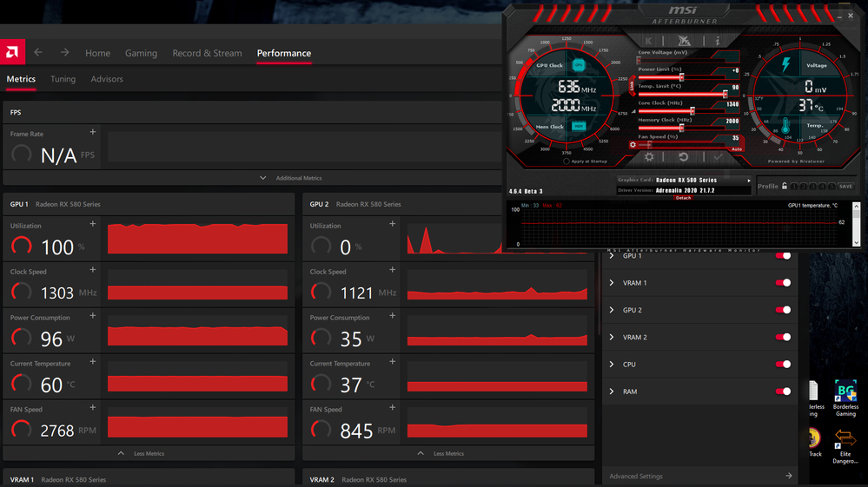Click the core clock curve icon
Screen dimensions: 868x487
[633, 111]
